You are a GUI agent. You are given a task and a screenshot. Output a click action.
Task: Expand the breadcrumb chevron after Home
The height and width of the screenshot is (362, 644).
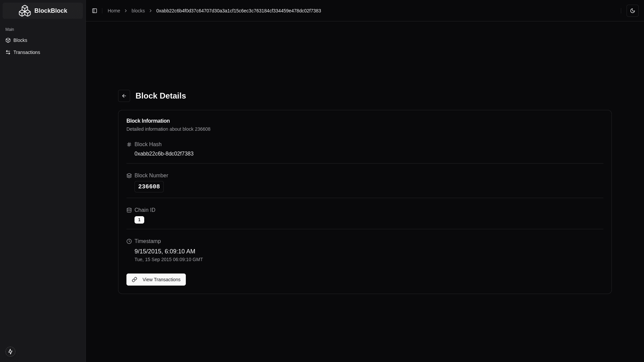click(x=125, y=11)
